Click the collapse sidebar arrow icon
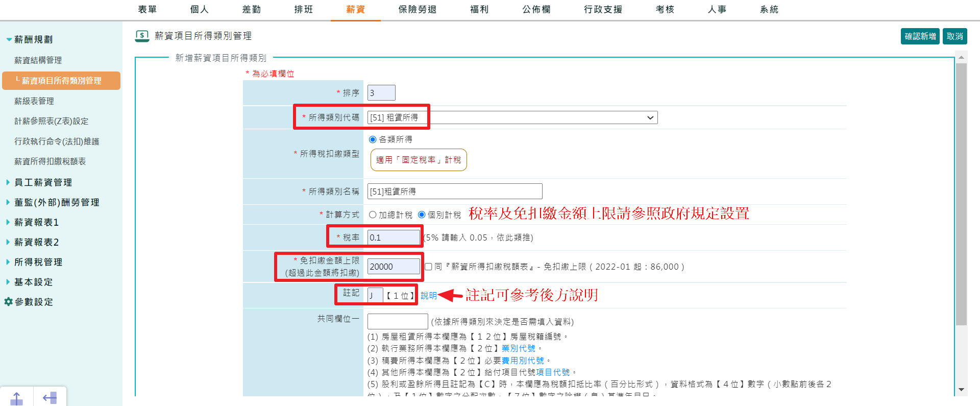 tap(50, 398)
